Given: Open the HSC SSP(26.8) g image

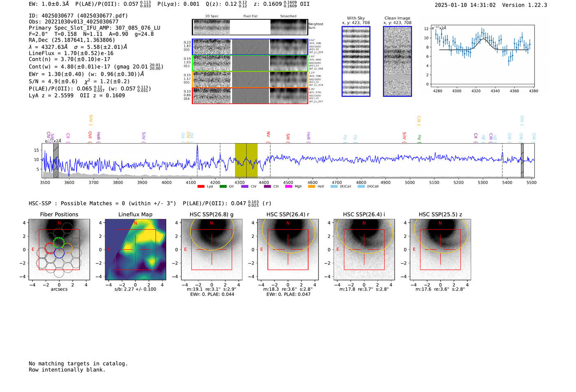Looking at the screenshot, I should pyautogui.click(x=211, y=250).
